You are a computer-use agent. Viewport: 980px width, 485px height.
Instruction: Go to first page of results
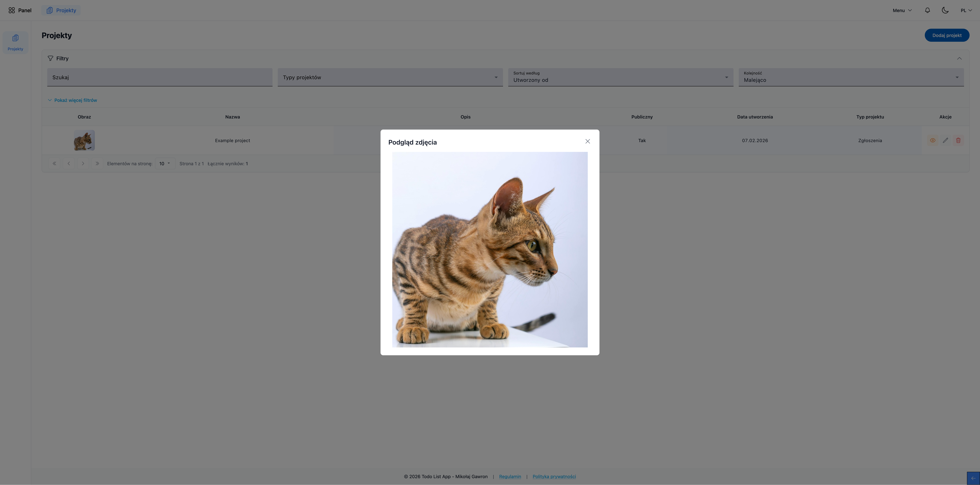click(x=54, y=163)
